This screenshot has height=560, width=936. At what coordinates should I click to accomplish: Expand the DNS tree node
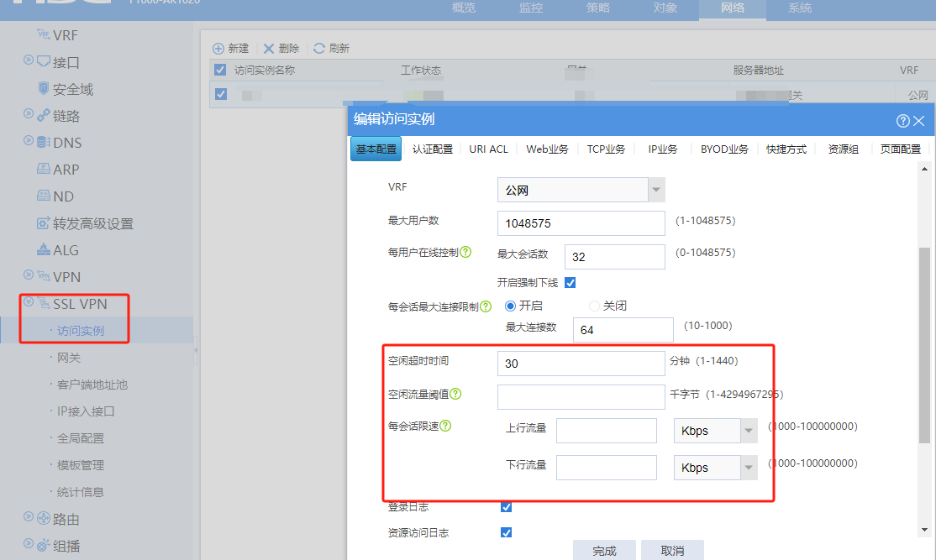(x=28, y=140)
